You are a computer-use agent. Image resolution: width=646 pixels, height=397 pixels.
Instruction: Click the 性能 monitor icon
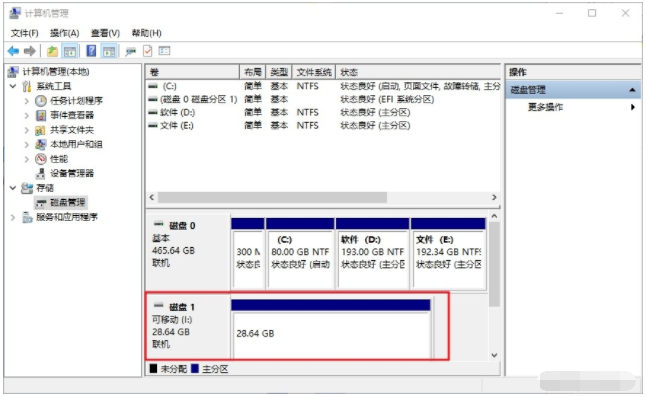[40, 159]
